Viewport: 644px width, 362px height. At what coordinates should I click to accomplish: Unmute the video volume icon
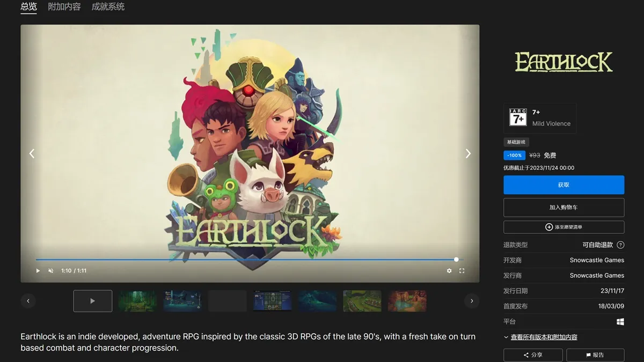[x=50, y=271]
